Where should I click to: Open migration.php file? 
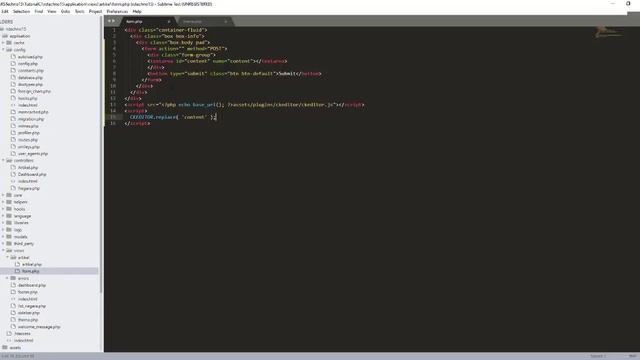pos(31,119)
